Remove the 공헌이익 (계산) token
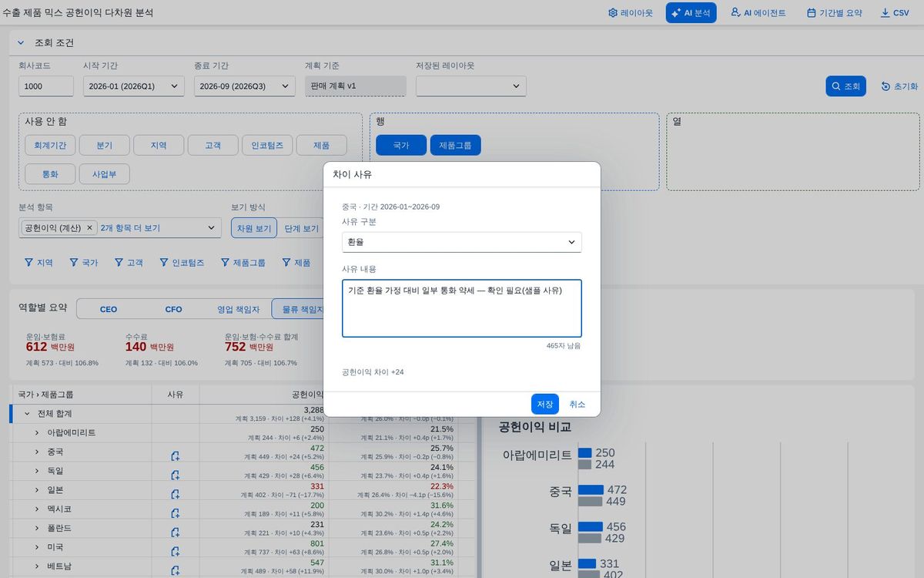This screenshot has width=924, height=578. (89, 228)
